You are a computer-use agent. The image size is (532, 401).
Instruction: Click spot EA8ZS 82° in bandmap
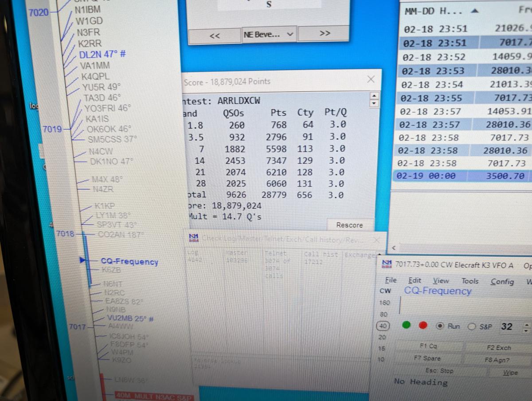point(124,301)
